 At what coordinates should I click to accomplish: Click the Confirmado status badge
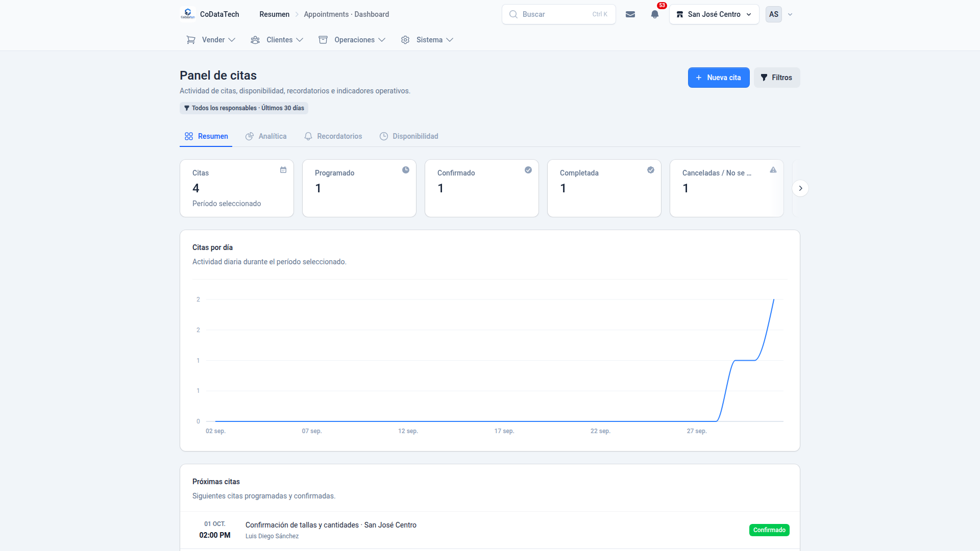pyautogui.click(x=769, y=530)
